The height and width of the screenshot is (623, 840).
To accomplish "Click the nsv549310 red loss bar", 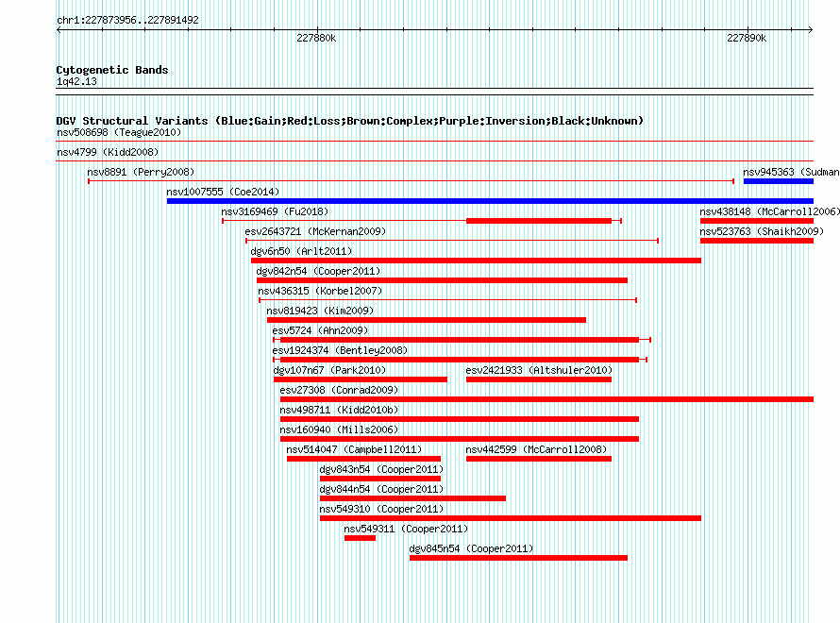I will click(511, 518).
